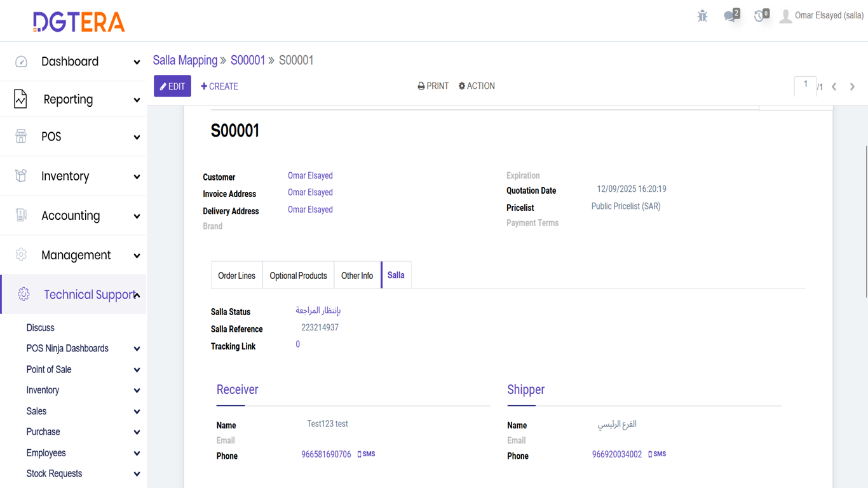Image resolution: width=868 pixels, height=488 pixels.
Task: Open the Omar Elsayed user menu
Action: point(822,16)
